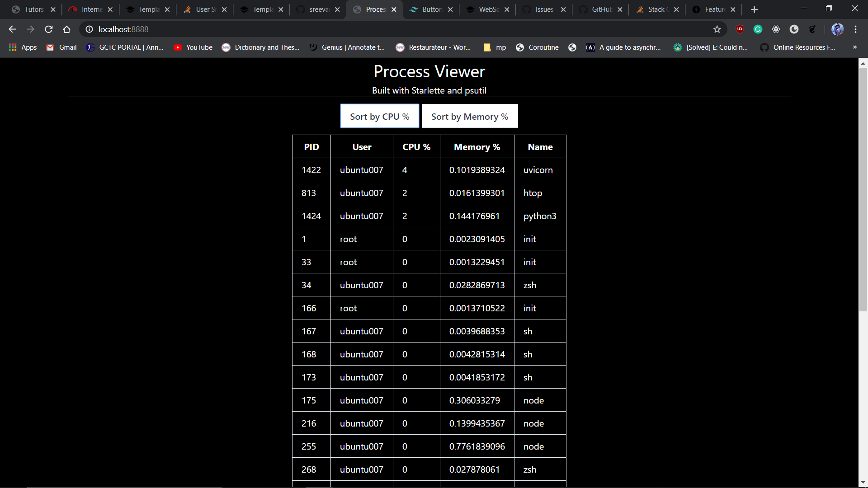Image resolution: width=868 pixels, height=488 pixels.
Task: Sort processes by Memory %
Action: [x=469, y=117]
